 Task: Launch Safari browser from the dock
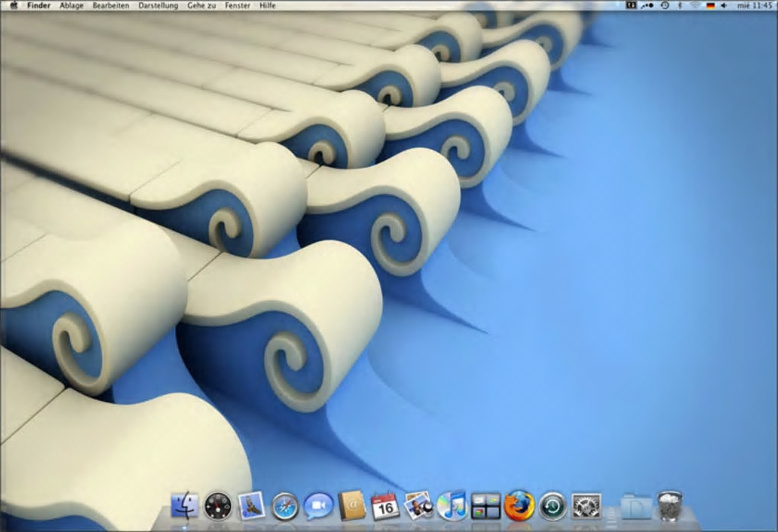[285, 506]
